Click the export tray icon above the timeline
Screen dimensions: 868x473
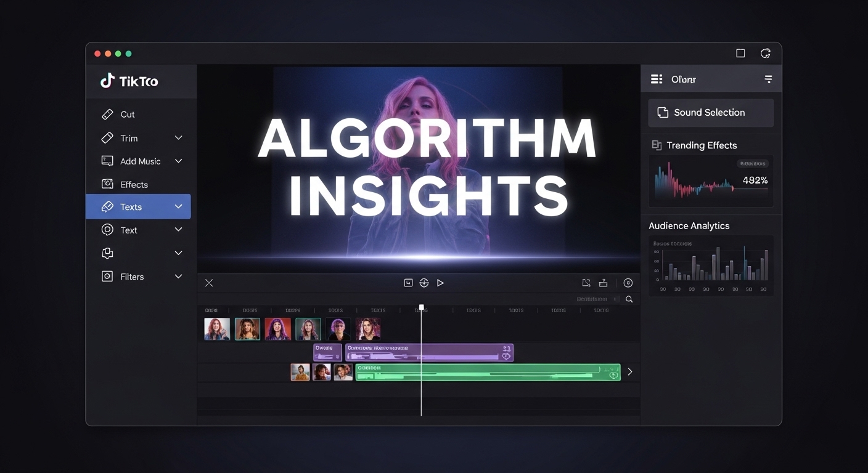[x=603, y=283]
